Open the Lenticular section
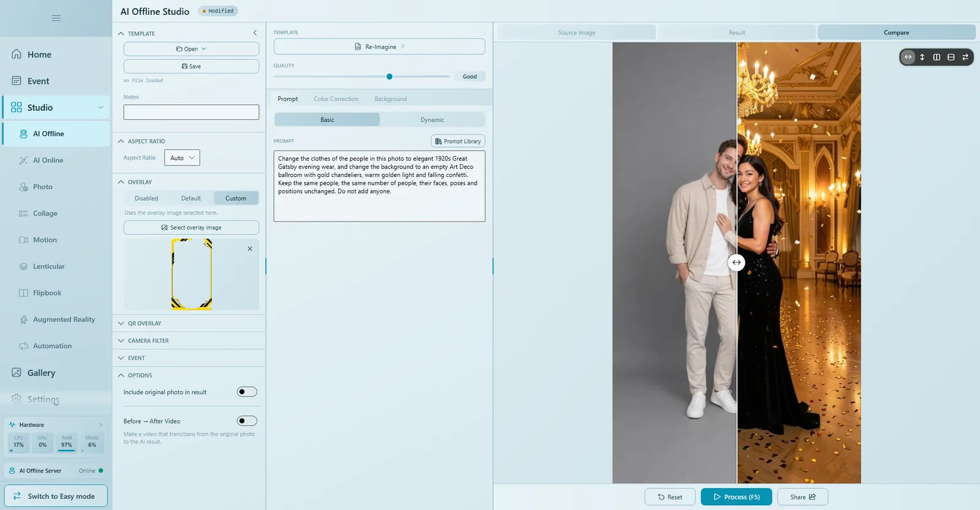The height and width of the screenshot is (510, 980). [56, 266]
